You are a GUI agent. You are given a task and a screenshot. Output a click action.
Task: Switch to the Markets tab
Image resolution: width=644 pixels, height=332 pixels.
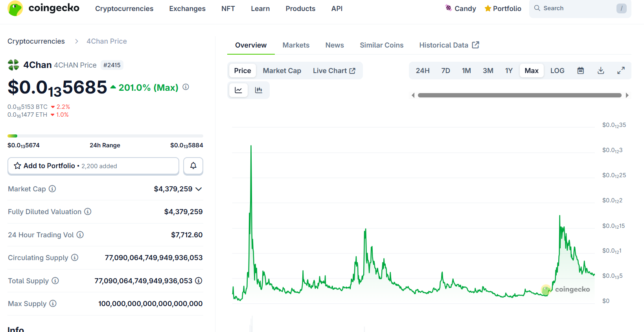pyautogui.click(x=296, y=45)
